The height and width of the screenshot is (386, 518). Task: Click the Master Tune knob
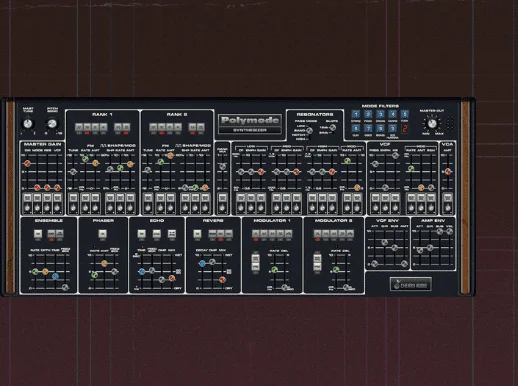(28, 124)
